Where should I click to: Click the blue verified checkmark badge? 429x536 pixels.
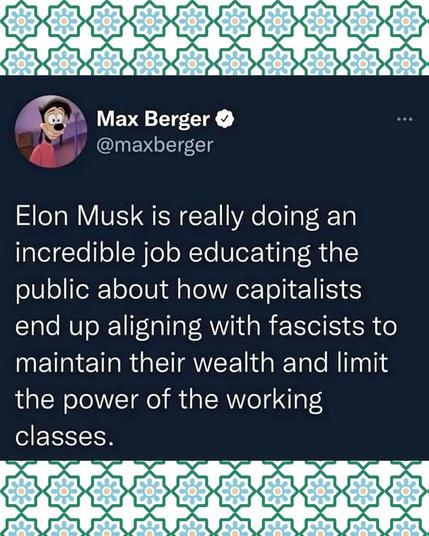(x=224, y=119)
